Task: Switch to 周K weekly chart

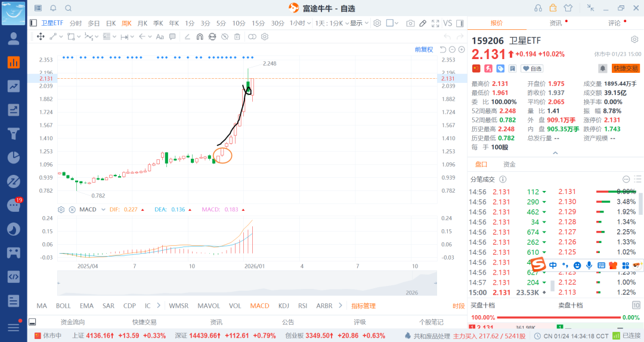Action: 126,23
